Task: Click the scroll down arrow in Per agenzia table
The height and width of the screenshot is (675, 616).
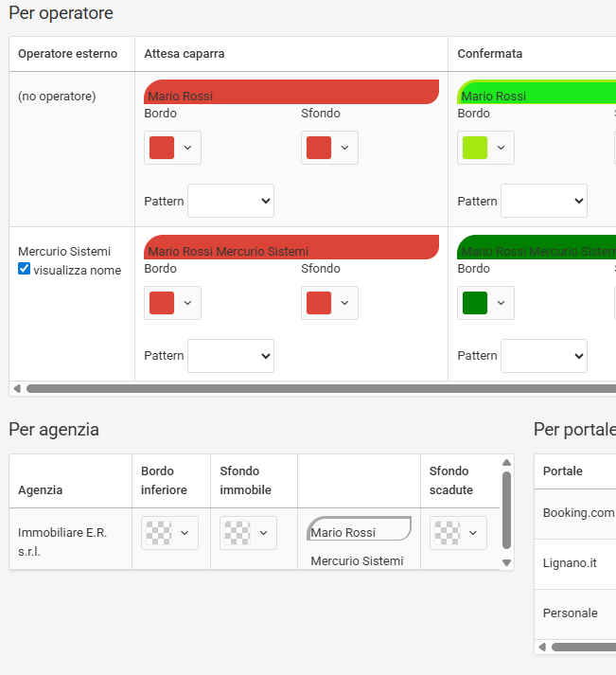Action: pyautogui.click(x=506, y=562)
